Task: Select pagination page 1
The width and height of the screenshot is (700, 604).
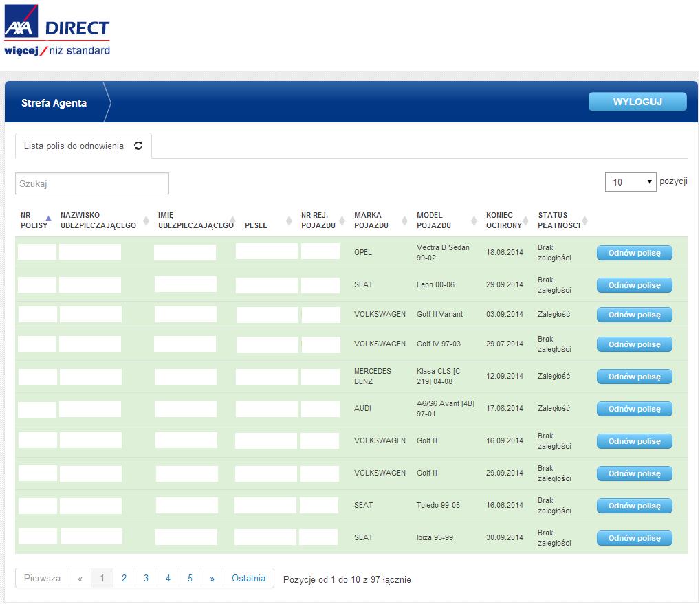Action: pyautogui.click(x=102, y=578)
